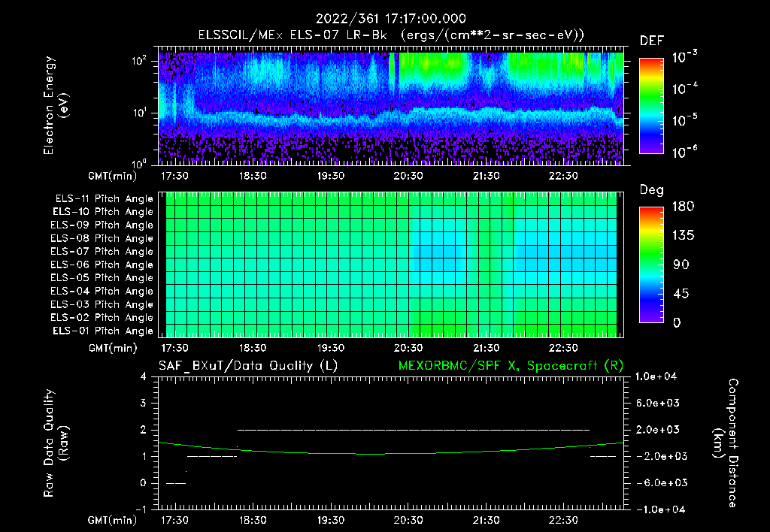
Task: Click the Deg pitch angle color bar
Action: point(651,264)
